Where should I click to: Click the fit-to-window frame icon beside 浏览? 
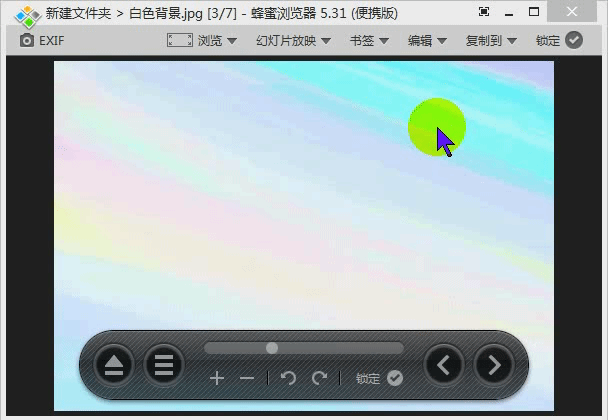point(180,40)
